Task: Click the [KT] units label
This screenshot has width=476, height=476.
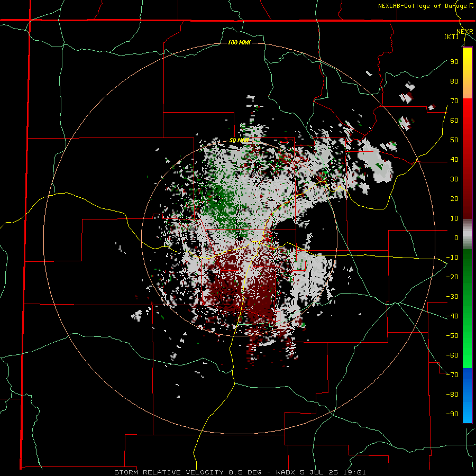Action: pyautogui.click(x=452, y=36)
